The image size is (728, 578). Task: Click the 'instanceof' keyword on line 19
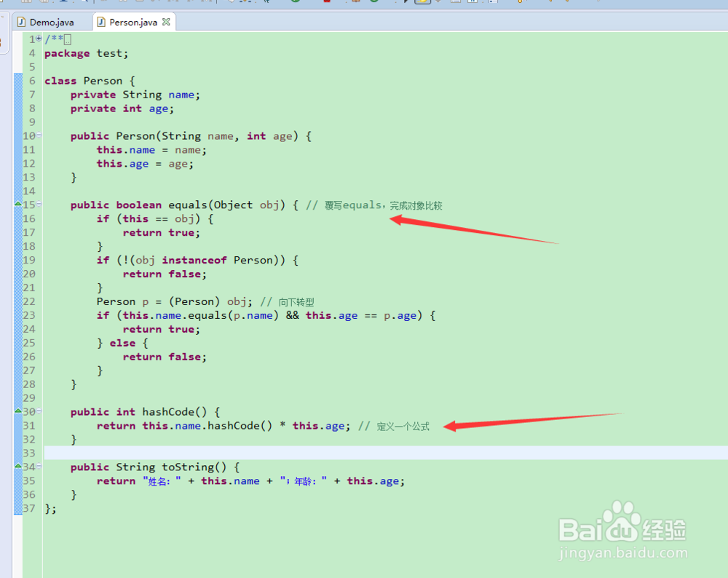(194, 260)
